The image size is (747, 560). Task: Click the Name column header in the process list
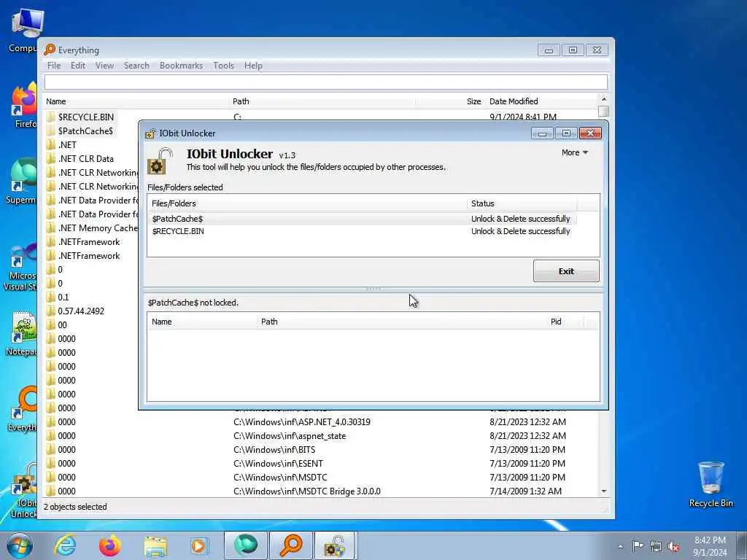202,322
